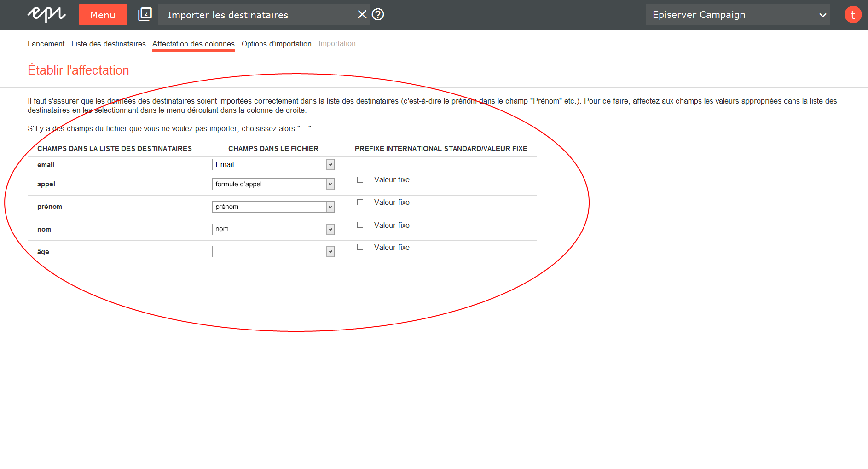Click the 'âge' field label

click(43, 252)
